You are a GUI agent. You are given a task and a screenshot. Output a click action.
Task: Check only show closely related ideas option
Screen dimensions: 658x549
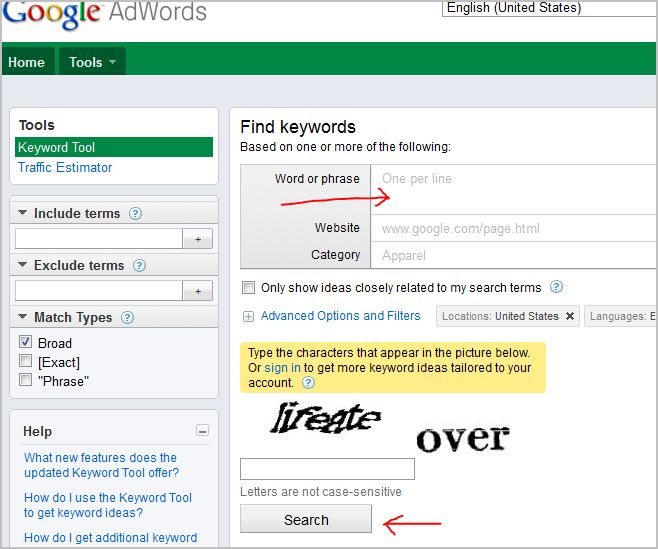[x=248, y=288]
